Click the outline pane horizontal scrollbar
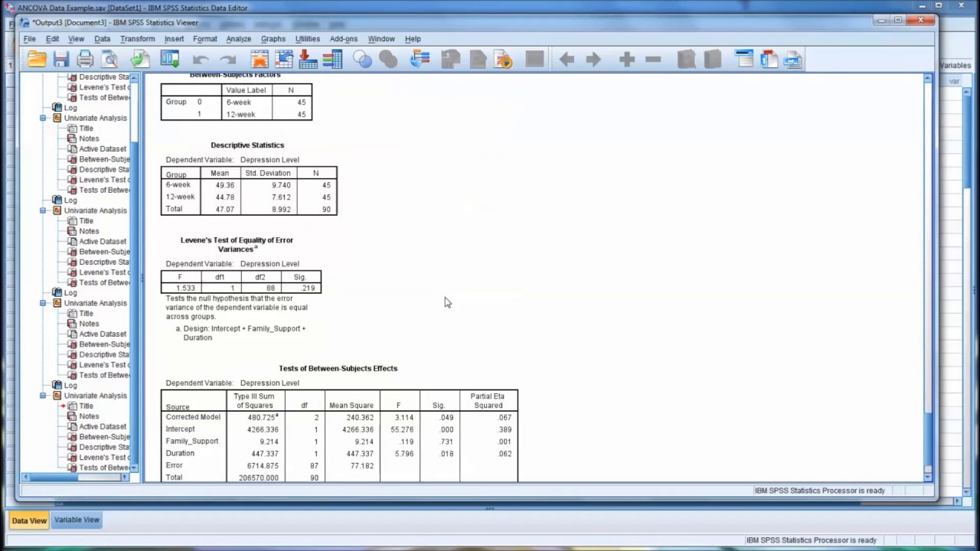 tap(77, 477)
